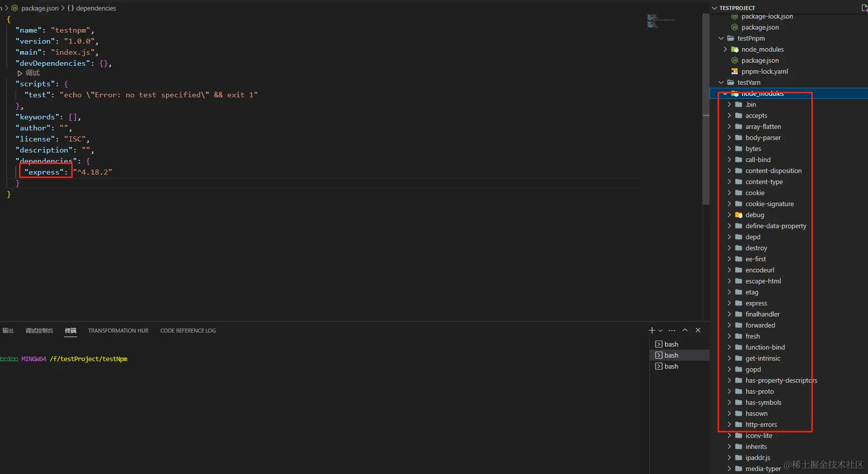Open pnpm-lock.yaml file in the explorer

pos(764,72)
